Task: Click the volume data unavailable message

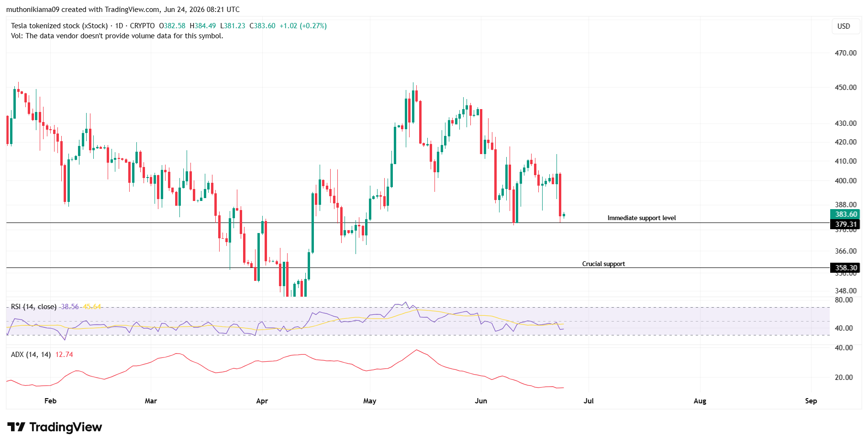Action: coord(117,36)
